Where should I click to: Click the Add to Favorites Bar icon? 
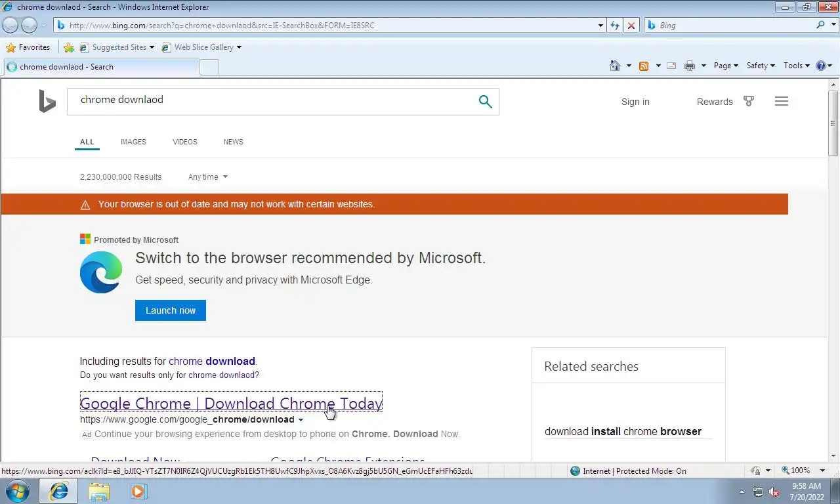click(x=68, y=47)
